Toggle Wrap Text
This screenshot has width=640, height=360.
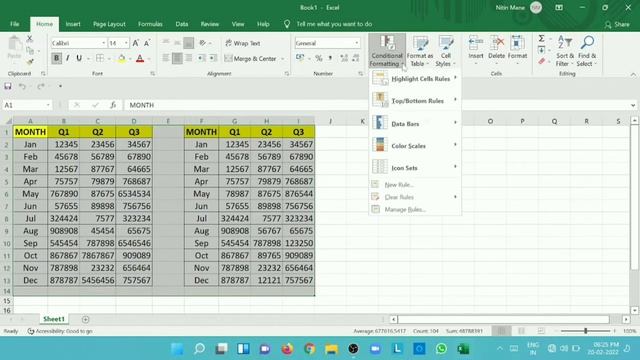[242, 43]
